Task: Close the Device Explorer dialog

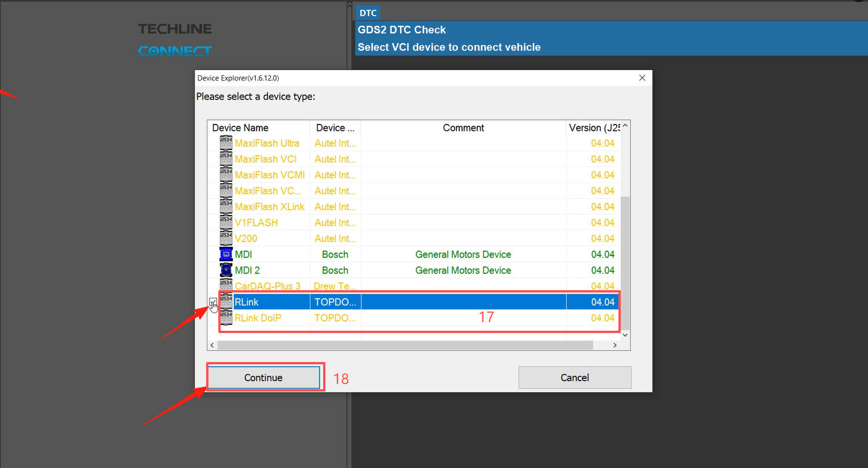Action: (642, 78)
